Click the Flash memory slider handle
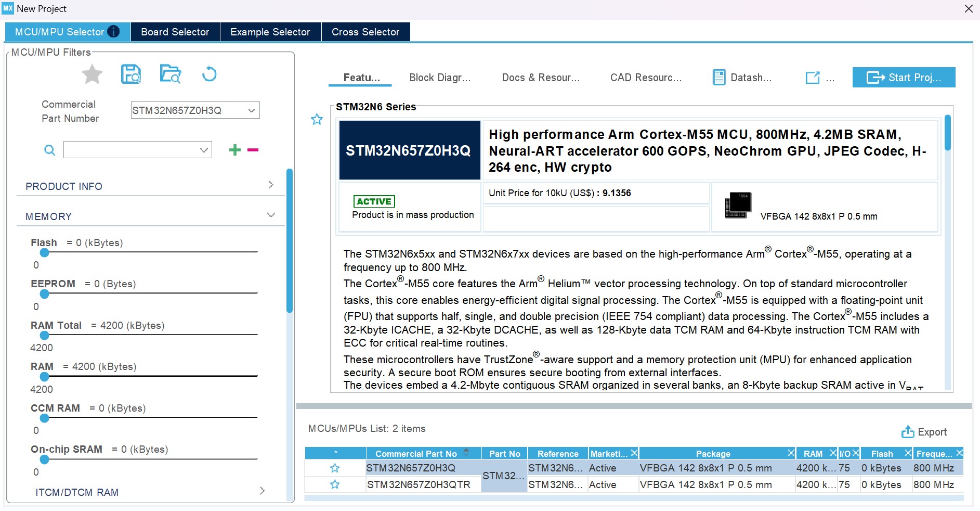 point(45,252)
